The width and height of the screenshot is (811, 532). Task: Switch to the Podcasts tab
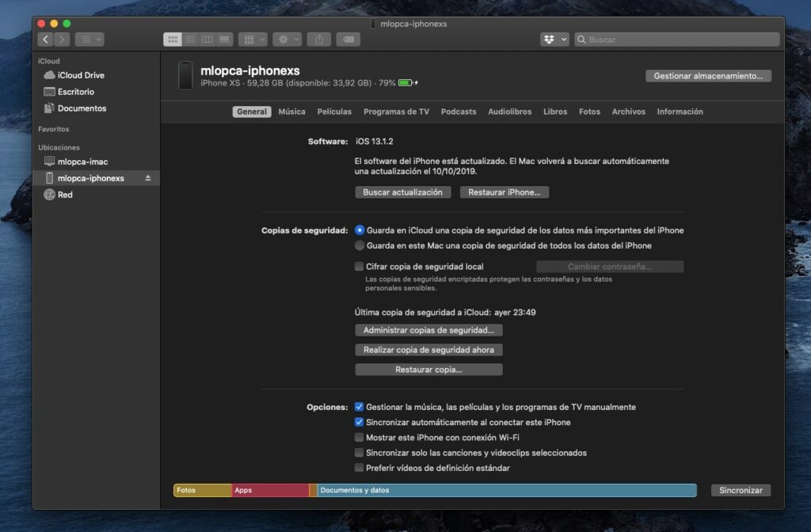point(459,112)
